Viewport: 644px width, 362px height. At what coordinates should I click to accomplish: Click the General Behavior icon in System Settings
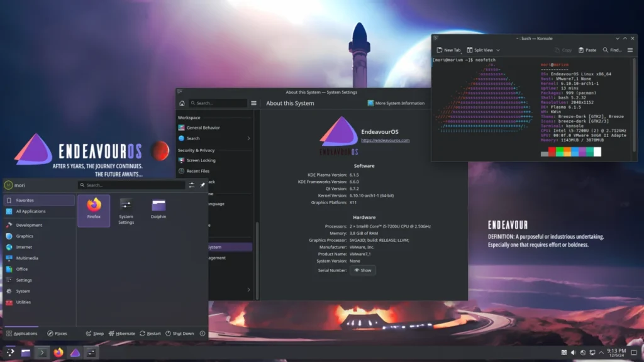tap(181, 128)
